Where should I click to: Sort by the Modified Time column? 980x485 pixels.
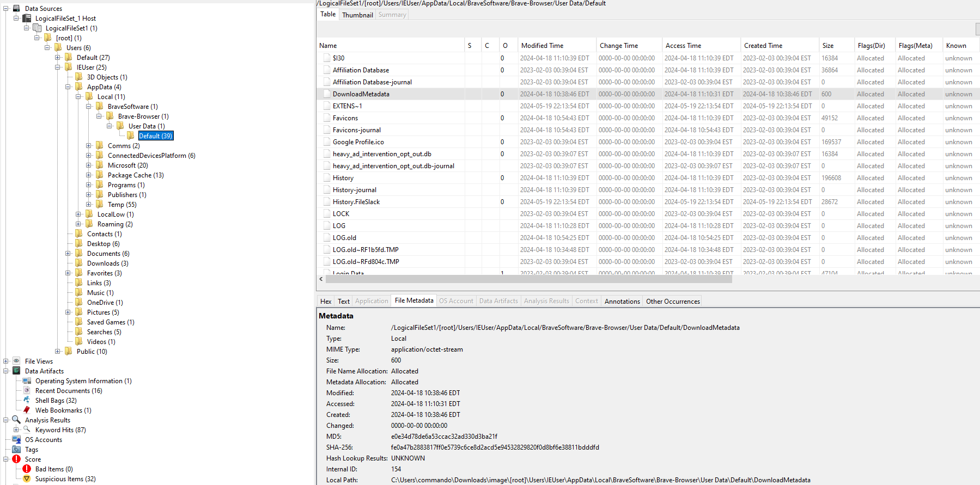(557, 45)
